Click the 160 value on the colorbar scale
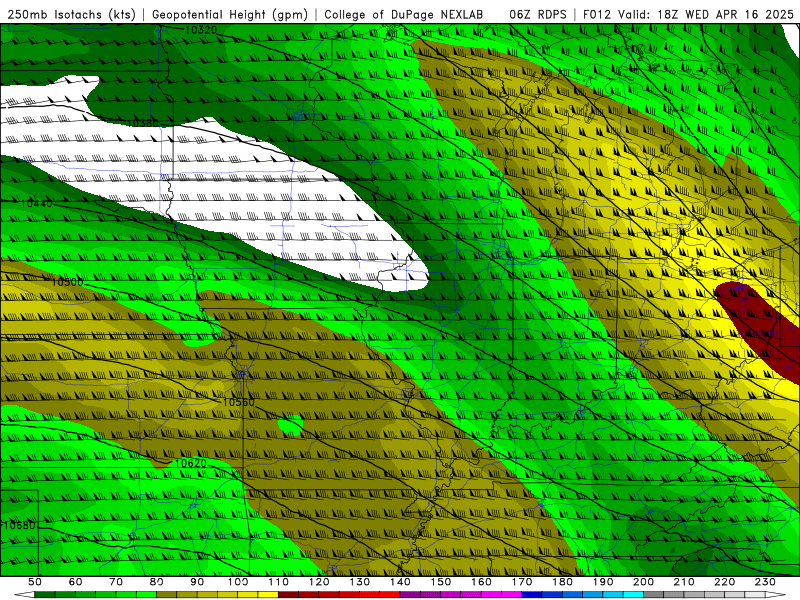The height and width of the screenshot is (600, 800). click(481, 582)
